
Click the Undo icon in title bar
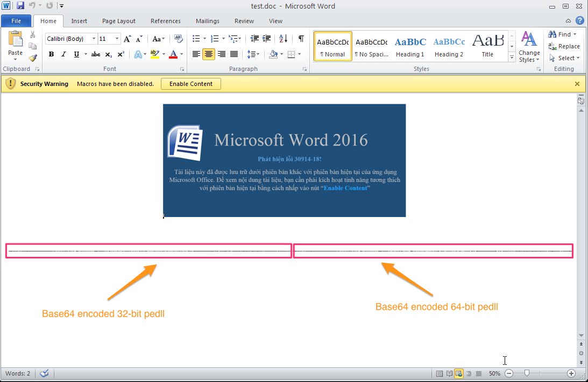[32, 5]
